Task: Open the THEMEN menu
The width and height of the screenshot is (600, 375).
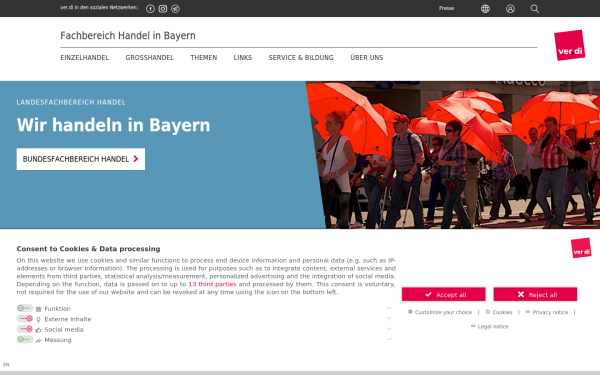Action: (204, 58)
